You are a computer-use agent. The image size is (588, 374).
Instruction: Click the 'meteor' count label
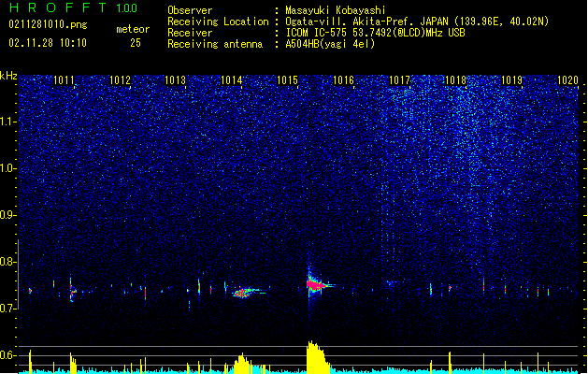pyautogui.click(x=133, y=29)
